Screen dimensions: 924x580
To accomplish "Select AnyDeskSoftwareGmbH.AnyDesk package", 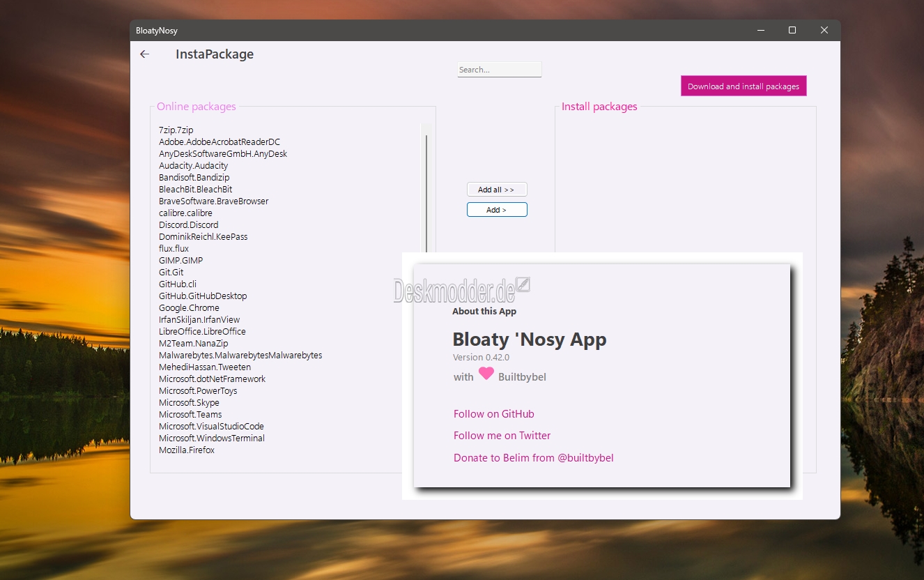I will [x=223, y=154].
